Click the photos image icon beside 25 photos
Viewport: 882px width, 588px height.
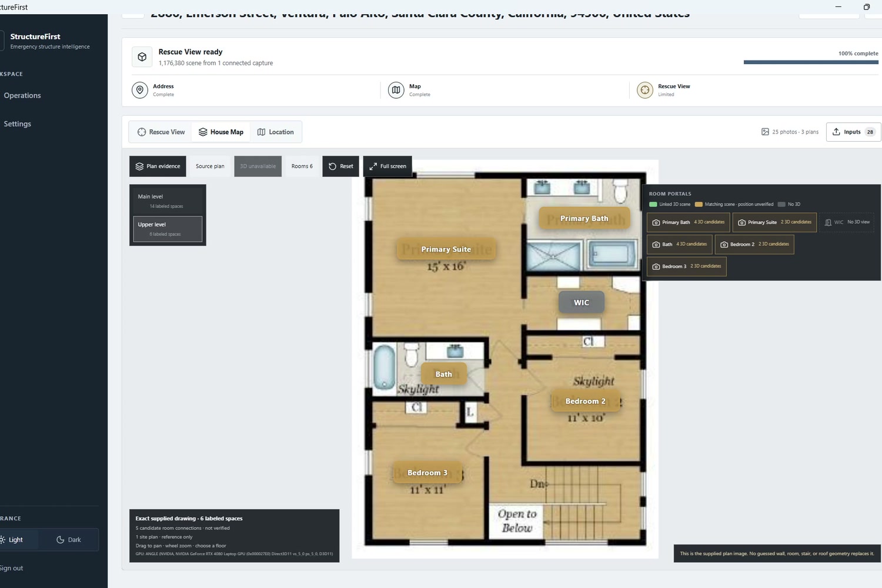point(765,132)
